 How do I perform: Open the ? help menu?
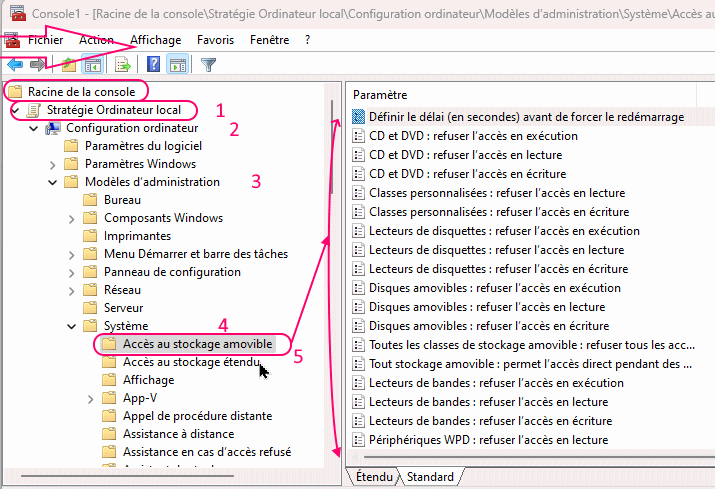click(x=307, y=40)
